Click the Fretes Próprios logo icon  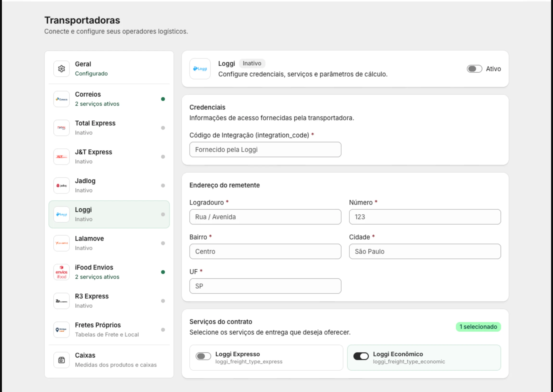coord(62,330)
